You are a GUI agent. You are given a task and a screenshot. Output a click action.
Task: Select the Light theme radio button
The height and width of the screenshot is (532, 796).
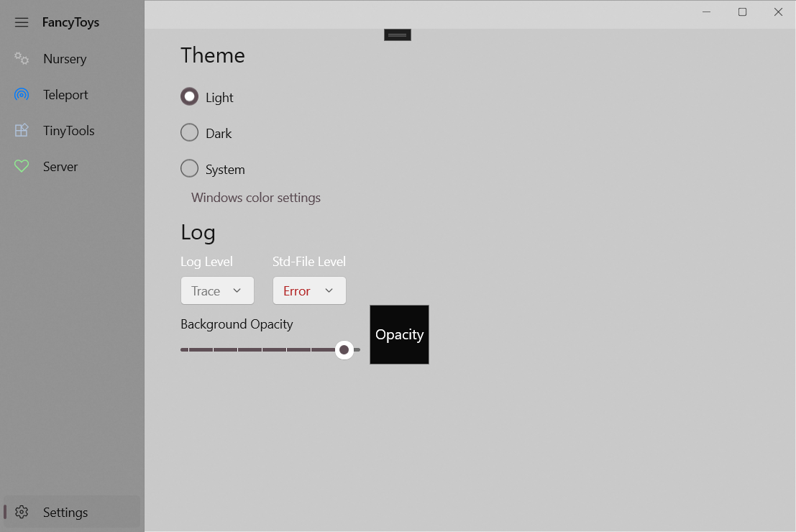click(189, 96)
